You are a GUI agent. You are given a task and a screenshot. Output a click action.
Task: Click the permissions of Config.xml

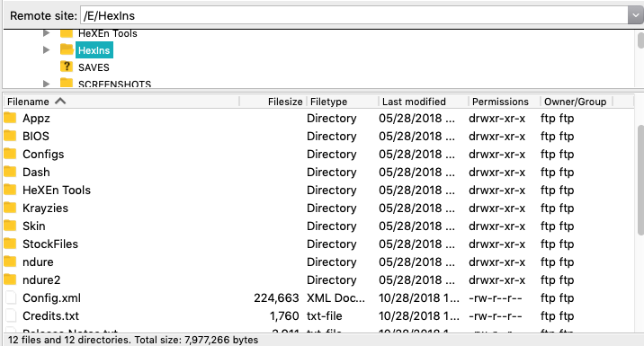coord(496,298)
